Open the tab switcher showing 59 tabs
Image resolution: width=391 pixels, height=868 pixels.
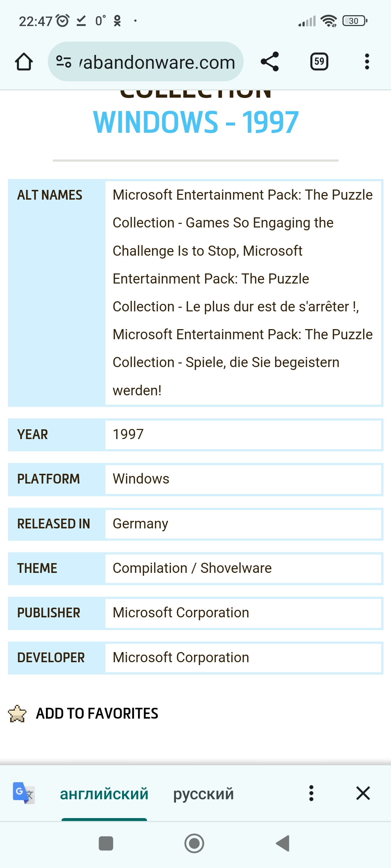click(x=319, y=61)
